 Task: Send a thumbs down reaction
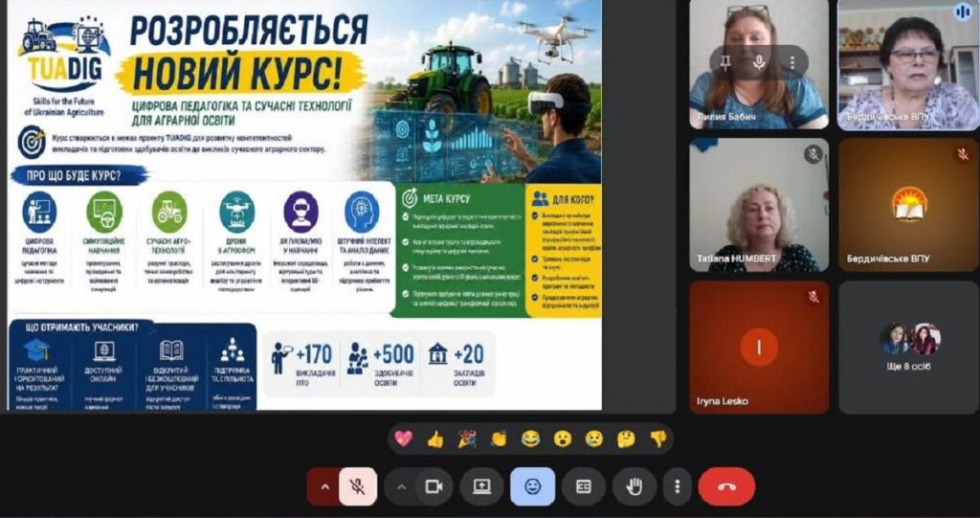[658, 439]
